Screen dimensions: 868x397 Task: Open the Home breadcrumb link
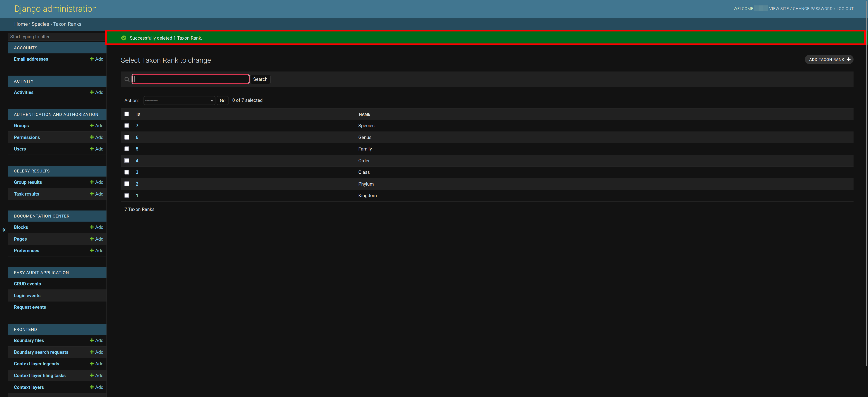point(20,24)
